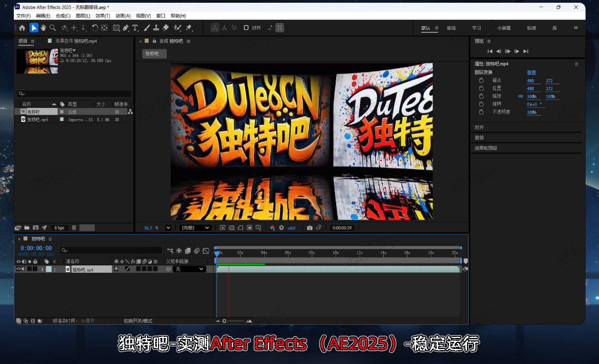
Task: Expand the 音频 panel
Action: pos(479,138)
